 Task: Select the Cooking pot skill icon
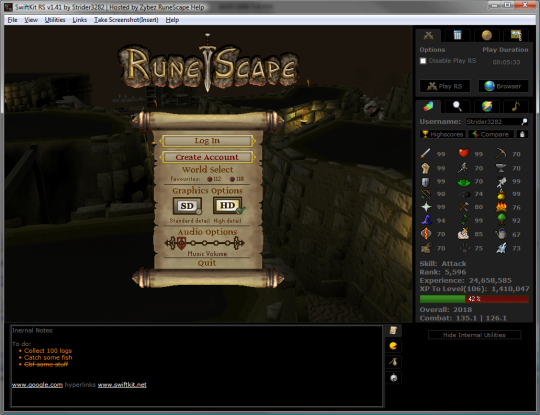pos(501,194)
